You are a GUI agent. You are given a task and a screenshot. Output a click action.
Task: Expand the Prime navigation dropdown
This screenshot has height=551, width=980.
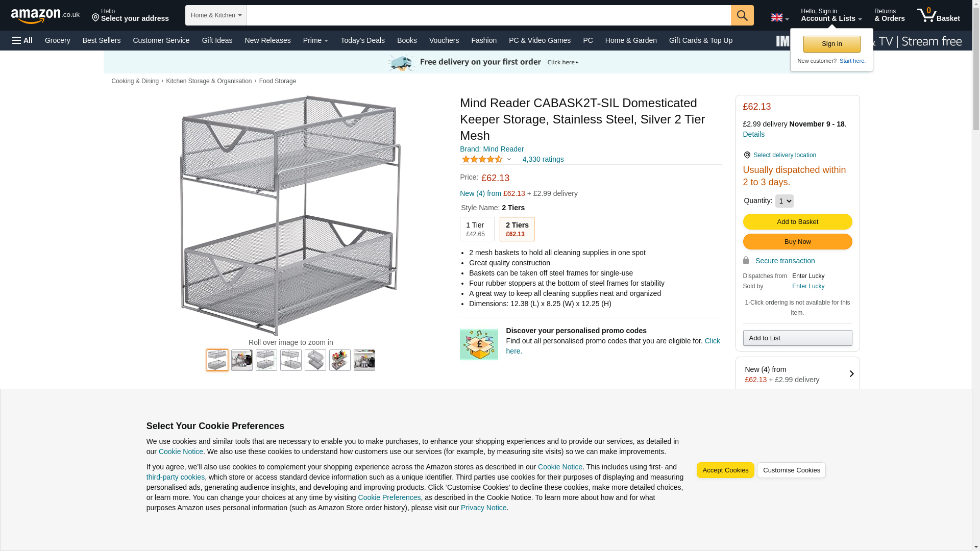pos(315,40)
